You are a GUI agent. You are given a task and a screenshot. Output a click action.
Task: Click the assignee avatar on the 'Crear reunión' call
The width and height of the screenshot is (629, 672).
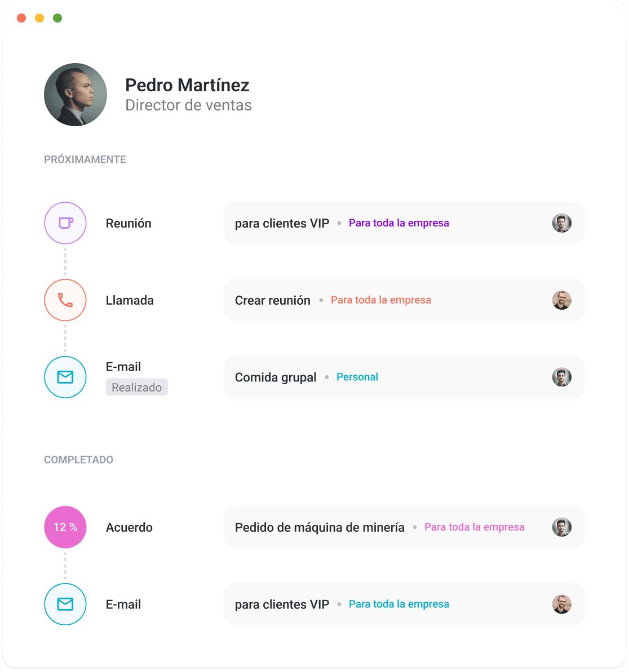pos(561,300)
